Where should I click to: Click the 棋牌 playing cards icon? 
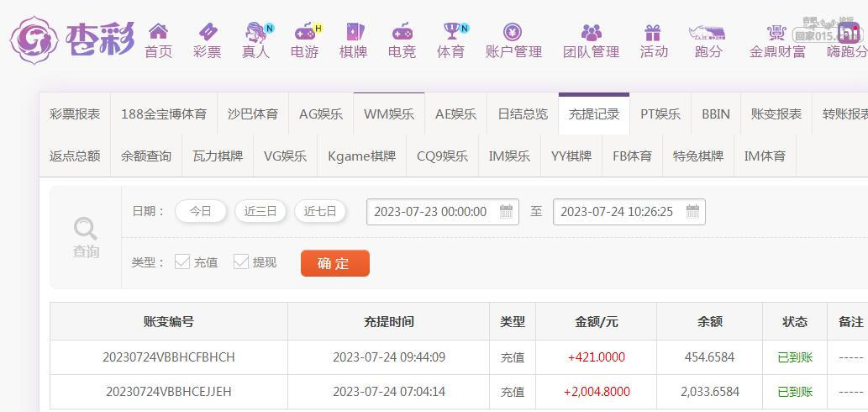click(353, 32)
